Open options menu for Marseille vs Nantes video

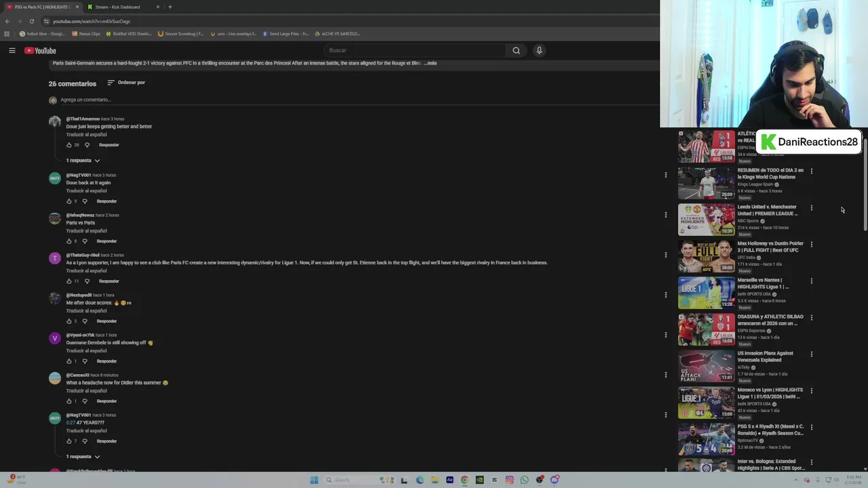coord(811,281)
